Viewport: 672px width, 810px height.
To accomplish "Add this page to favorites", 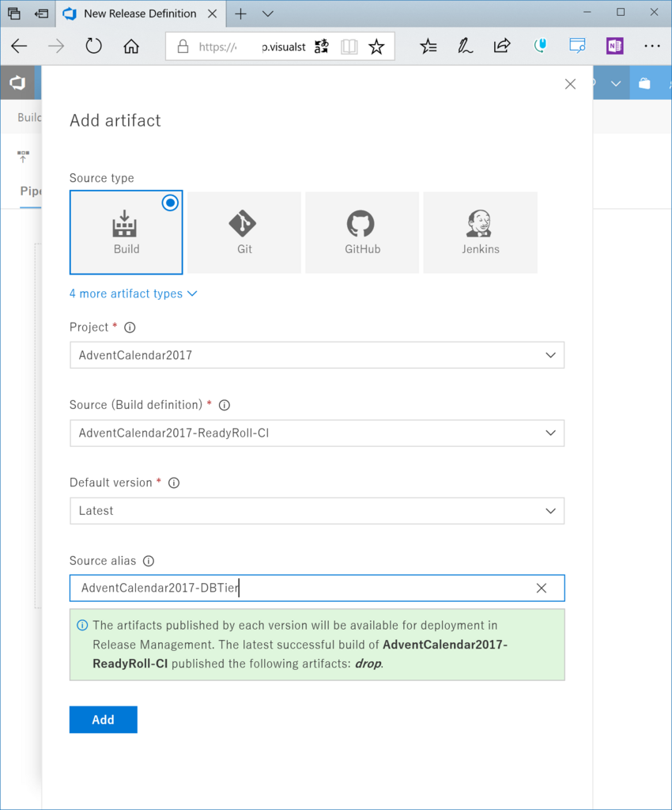I will (x=377, y=47).
